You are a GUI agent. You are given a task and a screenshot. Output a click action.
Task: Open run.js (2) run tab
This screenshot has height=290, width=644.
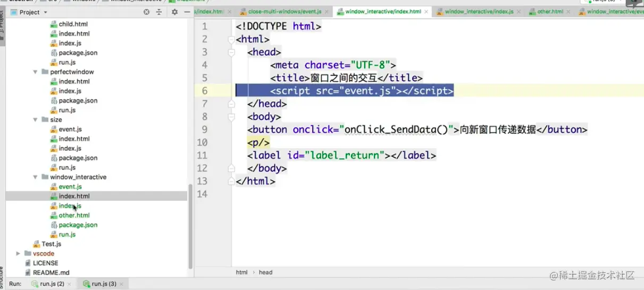51,284
